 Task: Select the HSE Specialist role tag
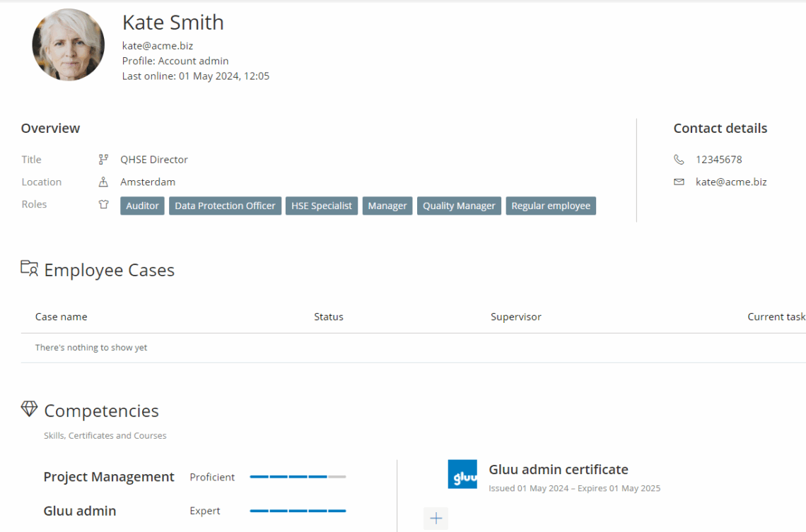click(322, 206)
